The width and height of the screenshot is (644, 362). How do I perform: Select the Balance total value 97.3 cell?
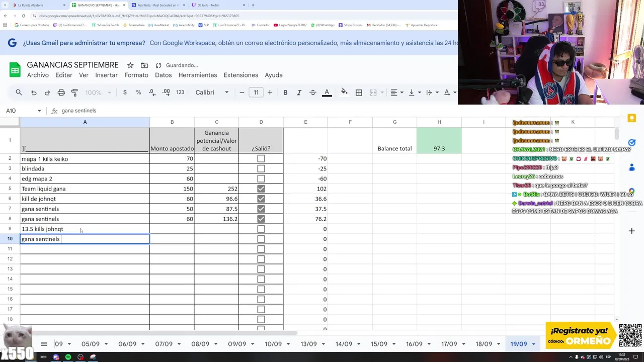coord(439,140)
